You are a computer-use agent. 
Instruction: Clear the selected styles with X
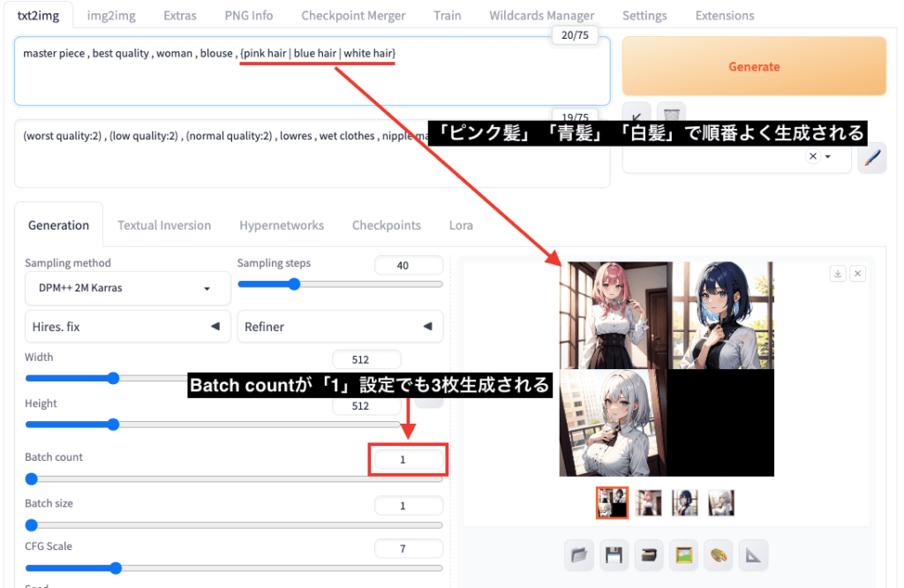click(812, 156)
